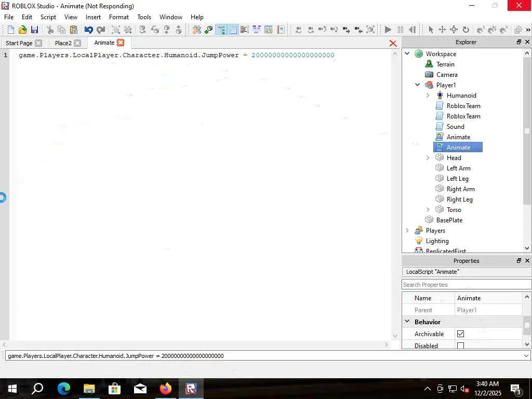532x399 pixels.
Task: Click the red X above script editor
Action: click(393, 43)
